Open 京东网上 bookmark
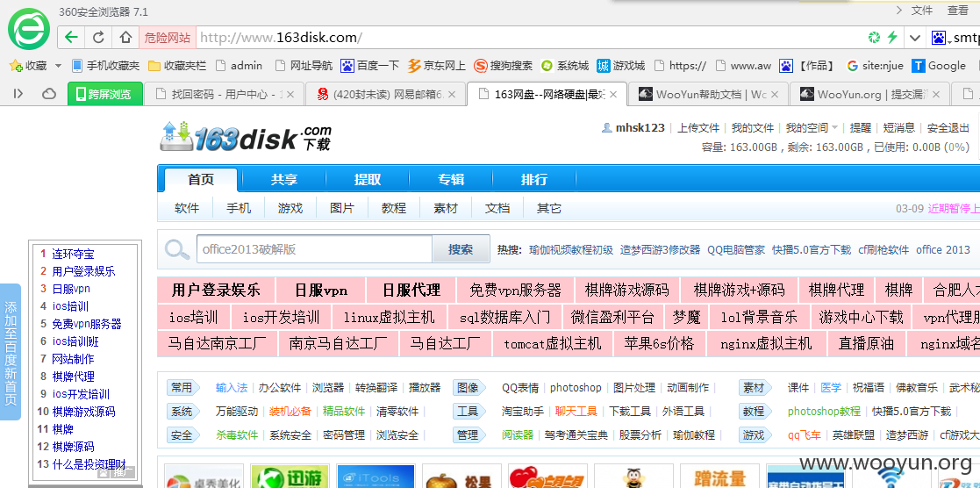This screenshot has height=488, width=980. pos(436,66)
